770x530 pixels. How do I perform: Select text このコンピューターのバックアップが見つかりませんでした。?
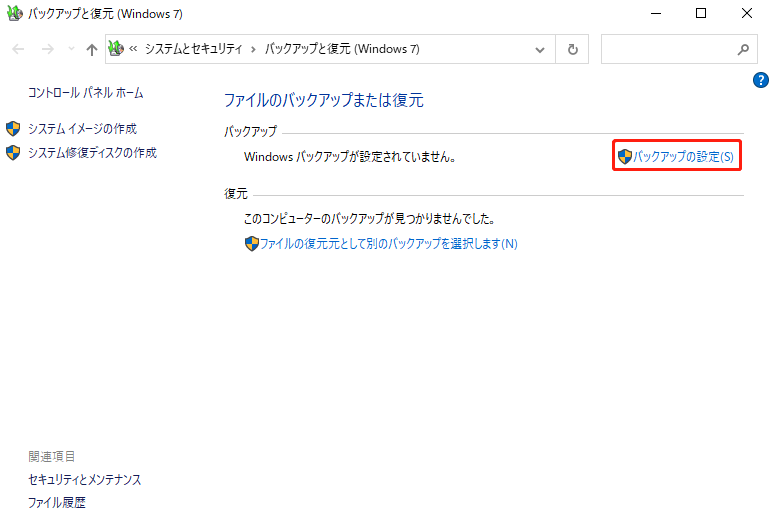point(369,219)
